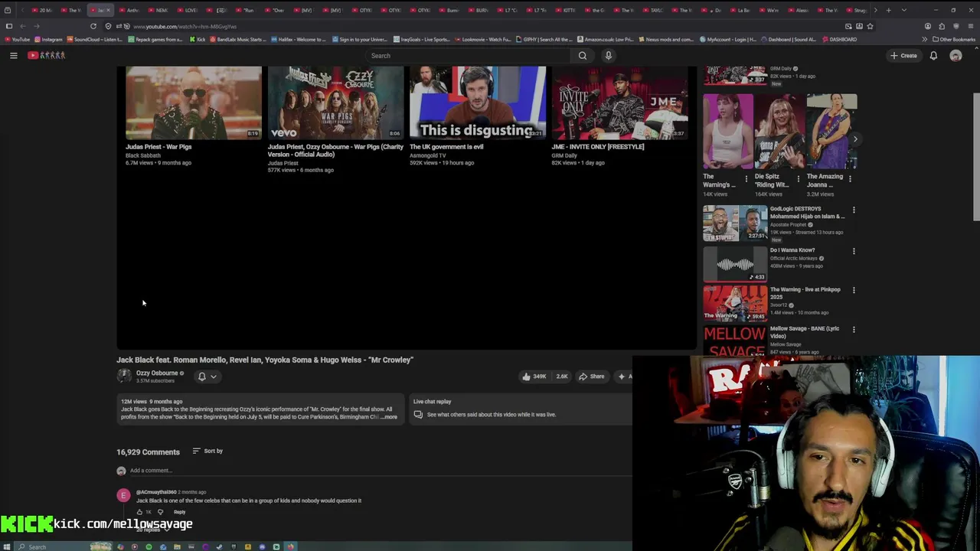The width and height of the screenshot is (980, 551).
Task: Open the Instagram bookmark
Action: (49, 39)
